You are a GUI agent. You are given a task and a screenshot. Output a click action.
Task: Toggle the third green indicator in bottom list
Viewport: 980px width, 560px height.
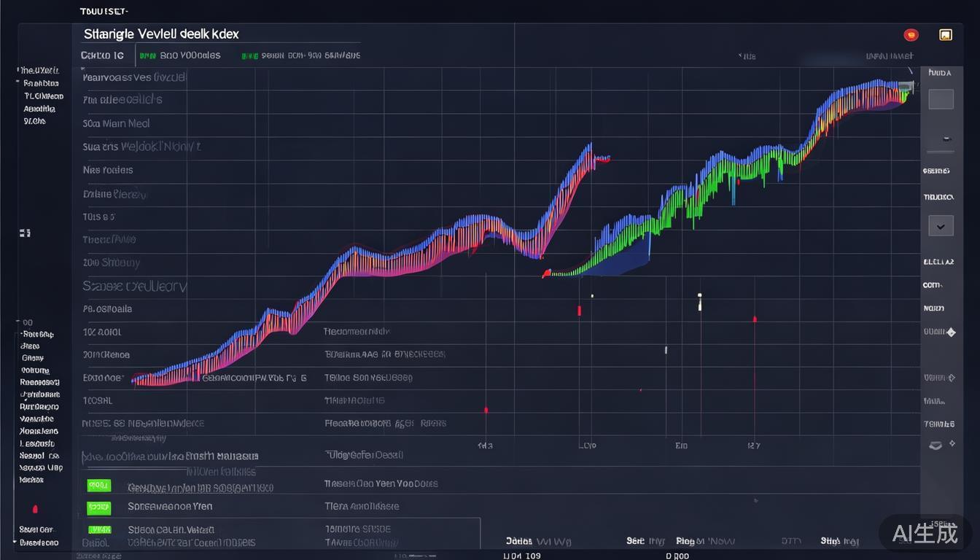click(x=99, y=530)
